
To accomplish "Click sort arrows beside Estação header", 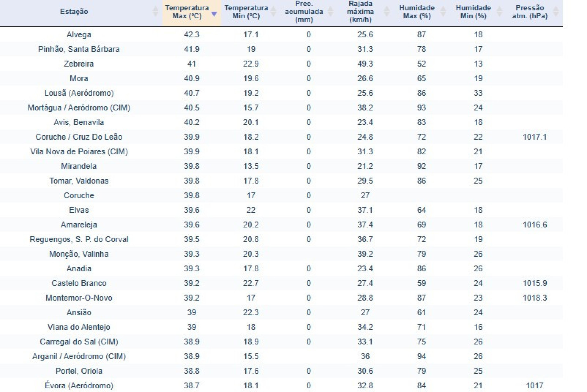I will [x=155, y=12].
